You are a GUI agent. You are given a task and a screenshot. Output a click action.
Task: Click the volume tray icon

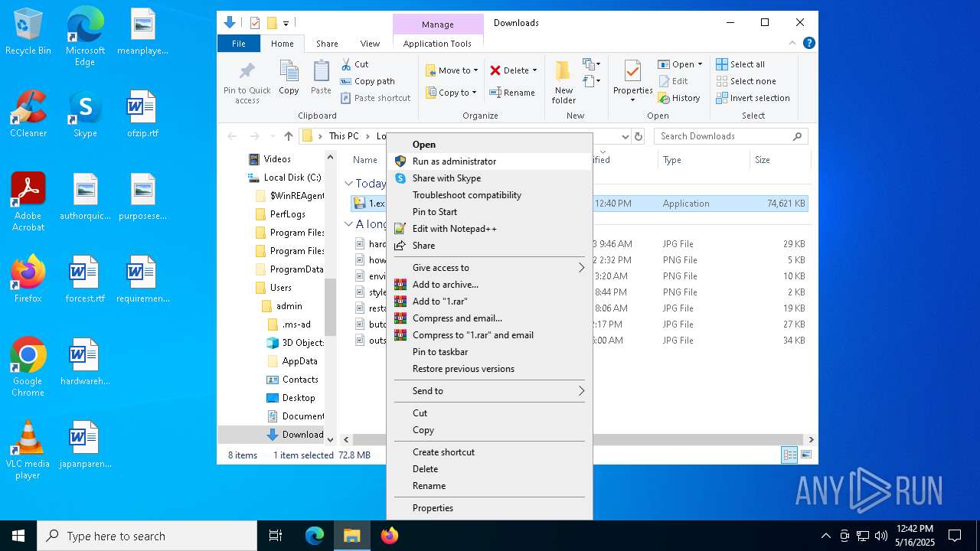880,536
